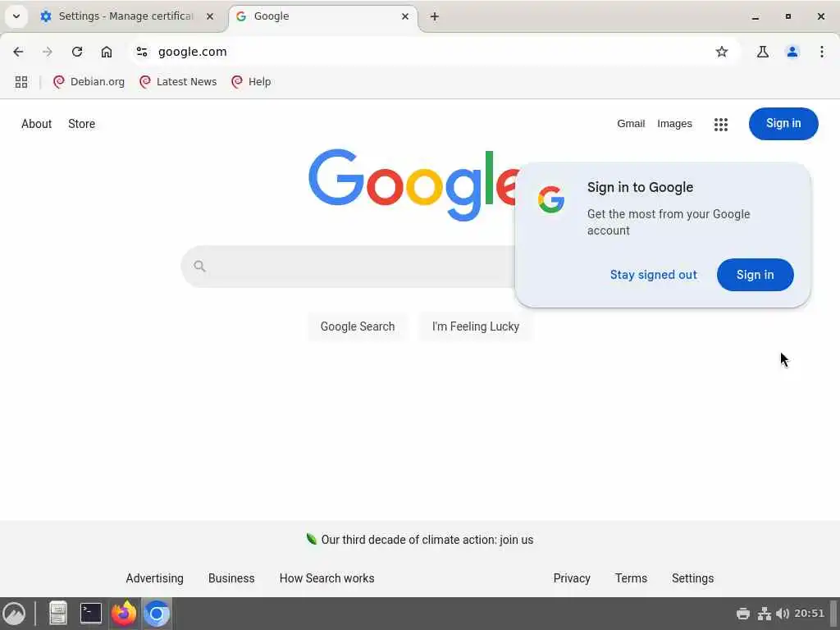Screen dimensions: 840x630
Task: Bookmark this page with the star
Action: (x=722, y=52)
